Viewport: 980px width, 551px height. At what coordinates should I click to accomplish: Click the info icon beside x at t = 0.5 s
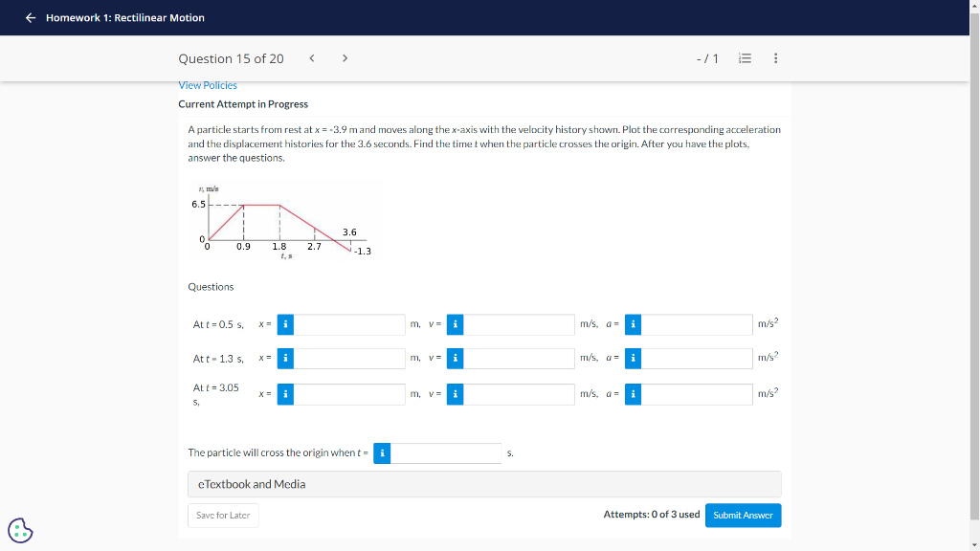tap(284, 324)
